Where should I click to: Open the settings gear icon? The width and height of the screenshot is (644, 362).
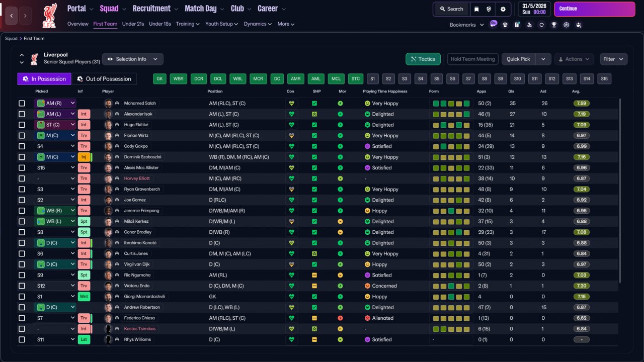(x=503, y=9)
